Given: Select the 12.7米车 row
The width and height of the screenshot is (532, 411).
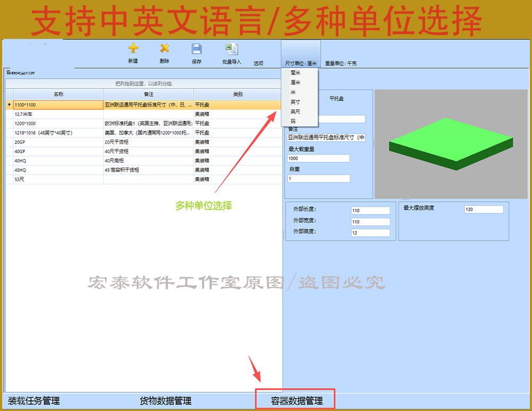Looking at the screenshot, I should pyautogui.click(x=144, y=114).
